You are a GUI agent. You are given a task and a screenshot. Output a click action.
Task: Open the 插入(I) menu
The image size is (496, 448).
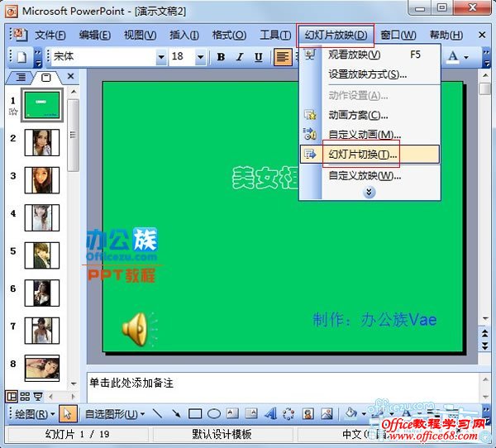184,35
